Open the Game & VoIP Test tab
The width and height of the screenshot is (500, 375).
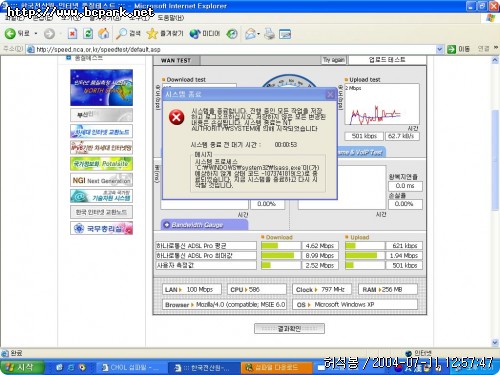[361, 152]
